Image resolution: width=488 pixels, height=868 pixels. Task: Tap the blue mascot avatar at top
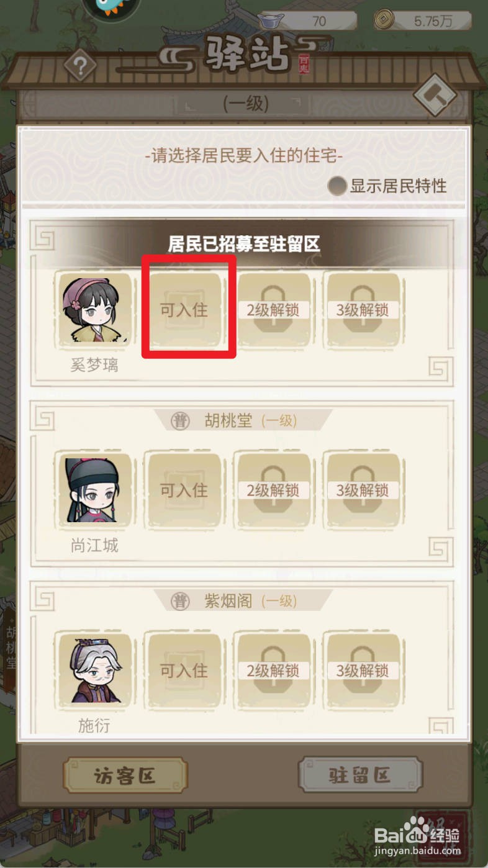point(111,7)
